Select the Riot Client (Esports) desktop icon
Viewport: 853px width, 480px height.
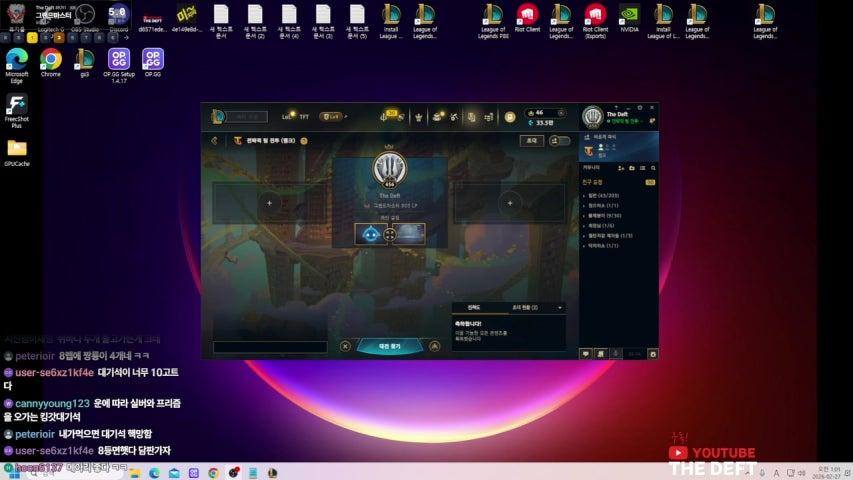595,22
